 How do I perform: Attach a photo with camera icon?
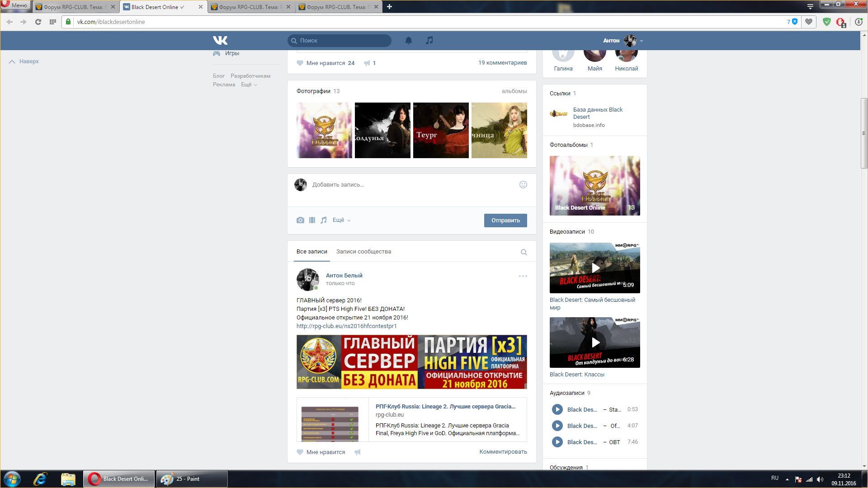point(300,220)
